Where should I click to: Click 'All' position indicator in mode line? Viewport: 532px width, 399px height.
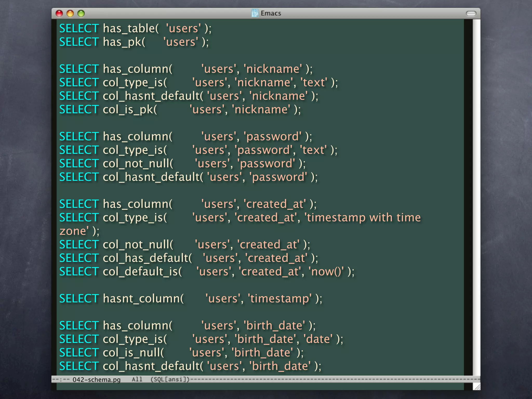pos(137,379)
